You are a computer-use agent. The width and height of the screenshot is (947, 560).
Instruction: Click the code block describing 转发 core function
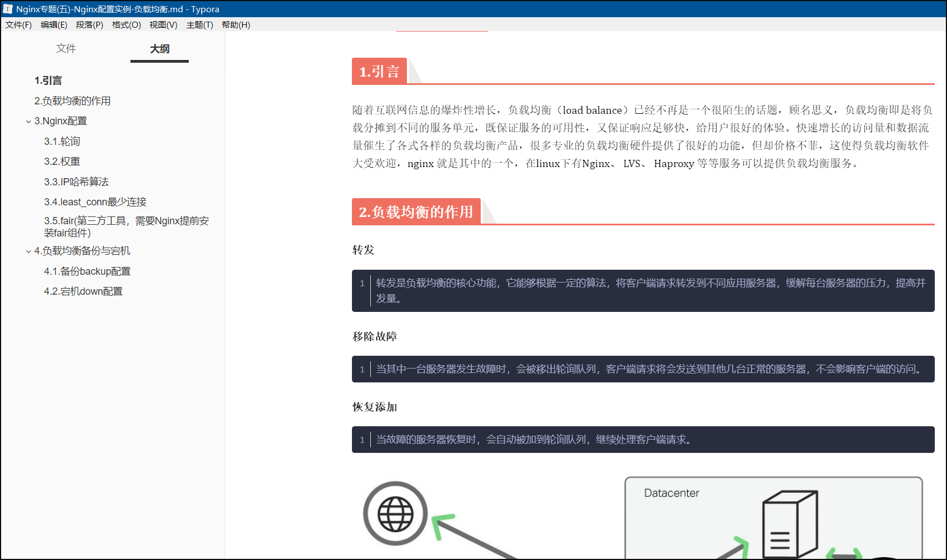[643, 291]
